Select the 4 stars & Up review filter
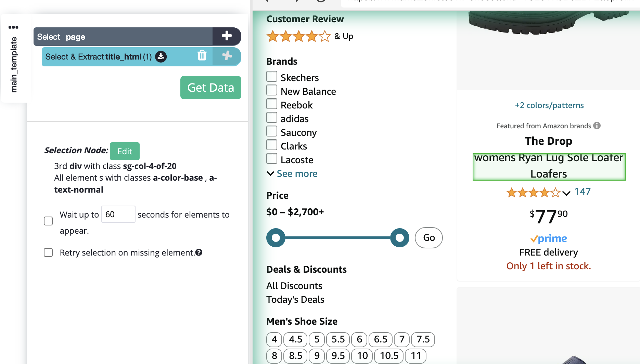 [x=309, y=36]
